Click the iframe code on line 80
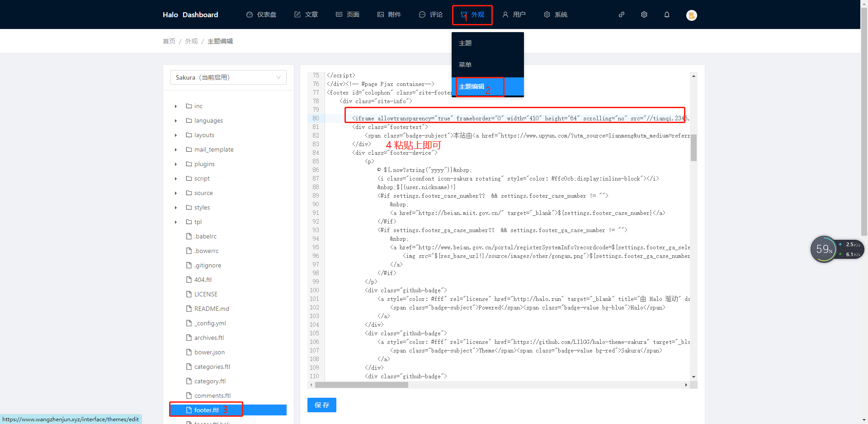The width and height of the screenshot is (868, 424). (521, 119)
